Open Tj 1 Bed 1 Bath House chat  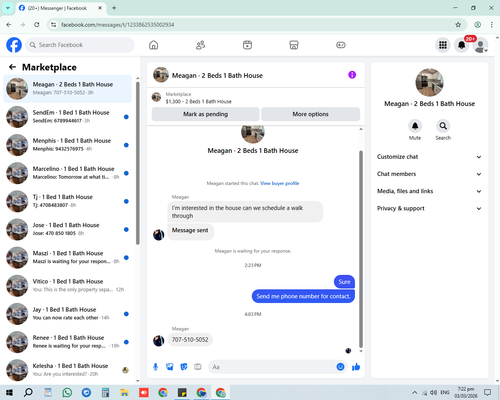point(67,201)
